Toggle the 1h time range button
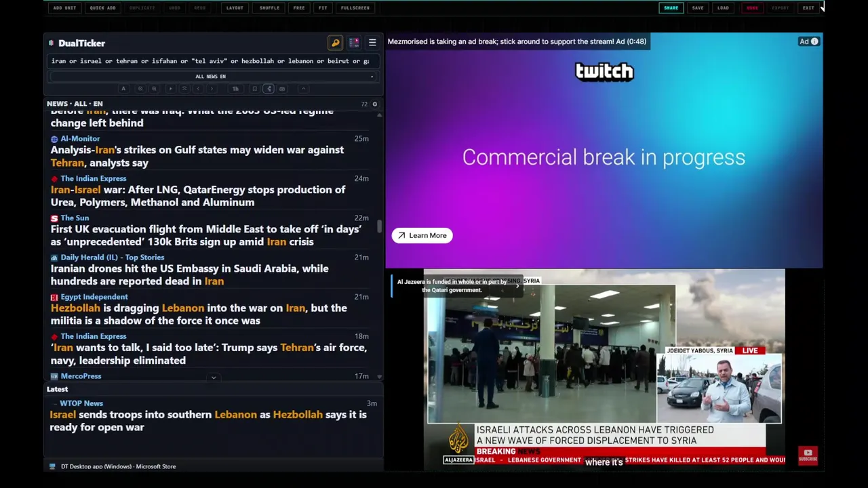868x488 pixels. tap(235, 89)
